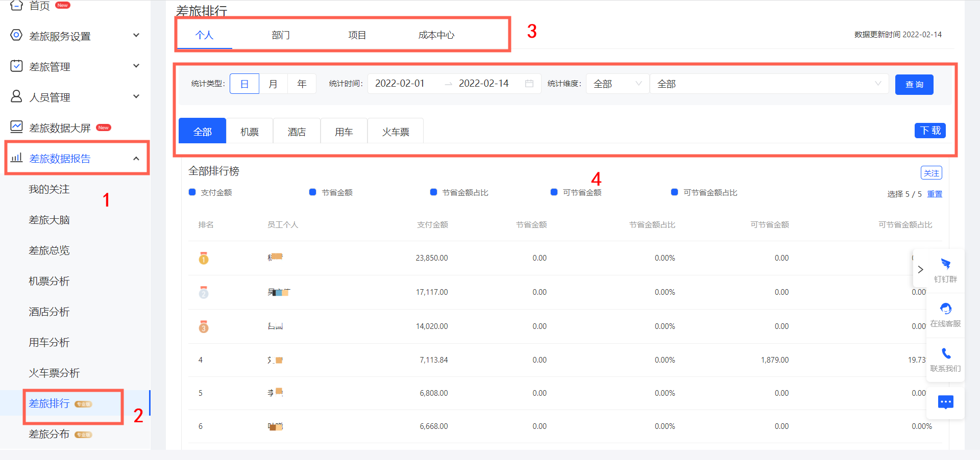Screen dimensions: 980x460
Task: Open 火车票分析 in sidebar
Action: (x=54, y=373)
